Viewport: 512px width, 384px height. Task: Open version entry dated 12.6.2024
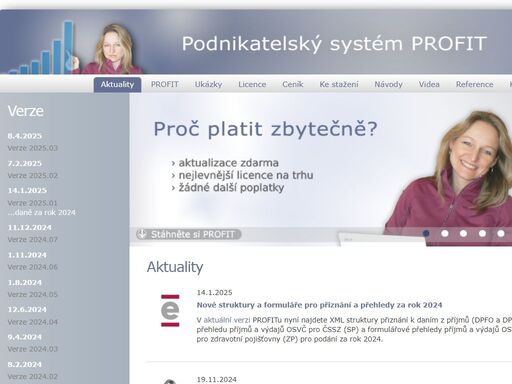coord(27,310)
